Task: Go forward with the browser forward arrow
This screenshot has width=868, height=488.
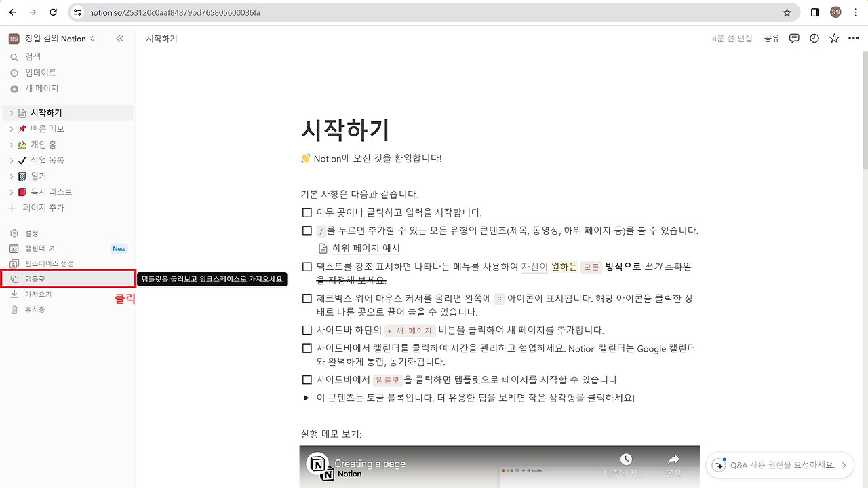Action: (x=33, y=12)
